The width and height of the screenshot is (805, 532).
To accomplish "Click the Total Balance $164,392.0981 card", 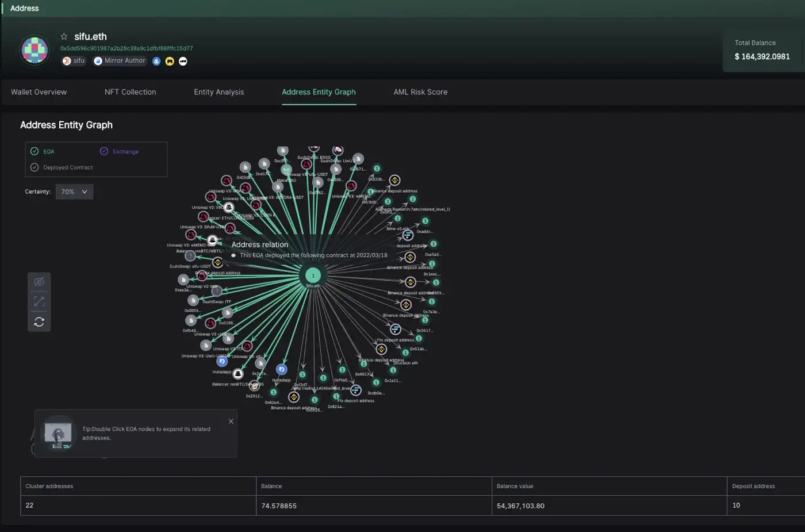I will coord(762,51).
